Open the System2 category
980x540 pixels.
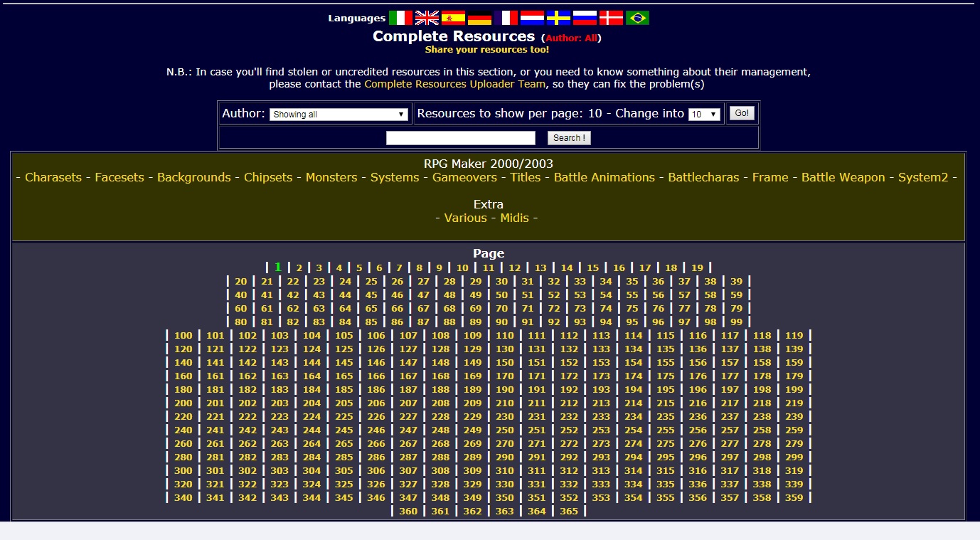point(923,177)
